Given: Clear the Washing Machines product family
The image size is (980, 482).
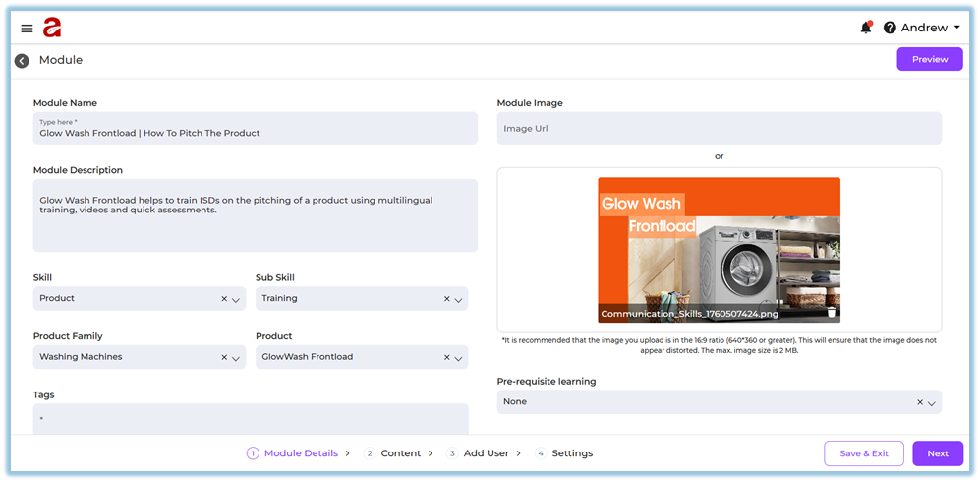Looking at the screenshot, I should (223, 358).
